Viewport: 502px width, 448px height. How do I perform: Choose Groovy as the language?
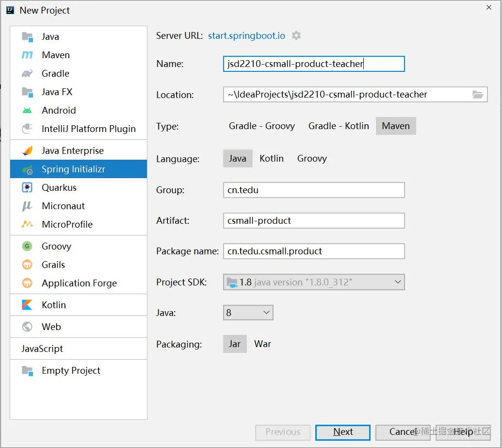[312, 158]
